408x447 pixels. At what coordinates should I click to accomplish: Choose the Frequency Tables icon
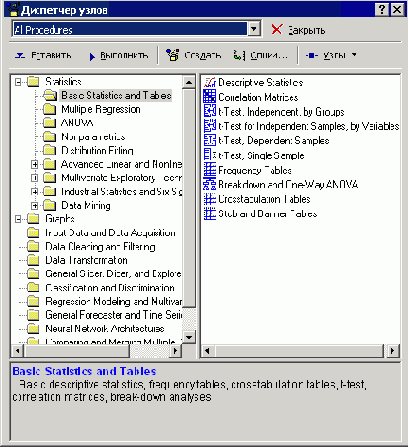click(x=210, y=170)
